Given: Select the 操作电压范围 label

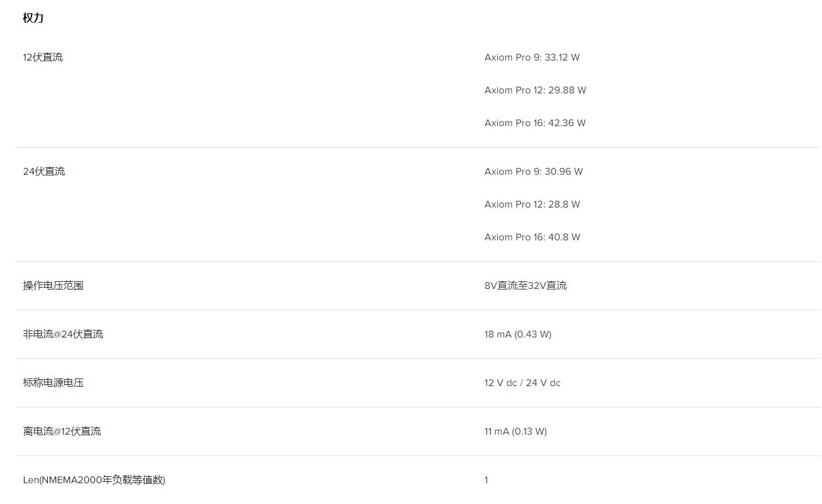Looking at the screenshot, I should (x=54, y=286).
